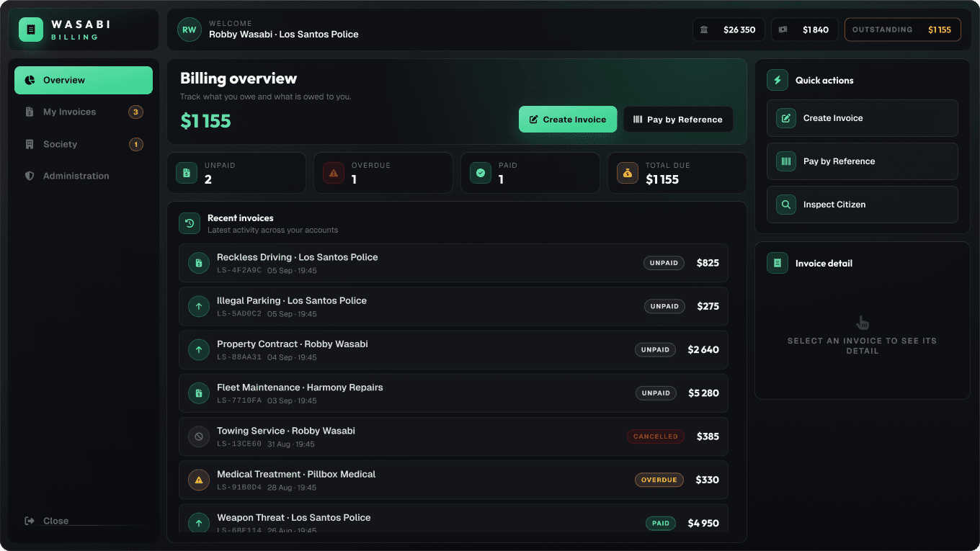The width and height of the screenshot is (980, 551).
Task: Click the Close exit icon in sidebar
Action: point(30,521)
